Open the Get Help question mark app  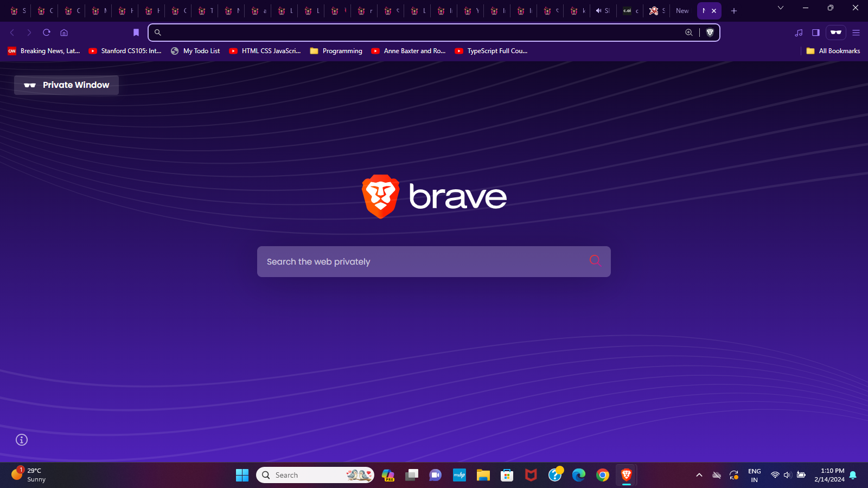coord(555,475)
